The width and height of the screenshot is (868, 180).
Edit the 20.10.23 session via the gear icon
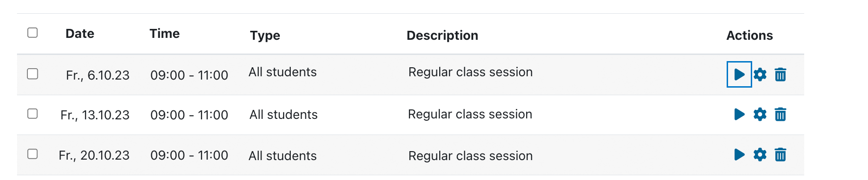(760, 154)
